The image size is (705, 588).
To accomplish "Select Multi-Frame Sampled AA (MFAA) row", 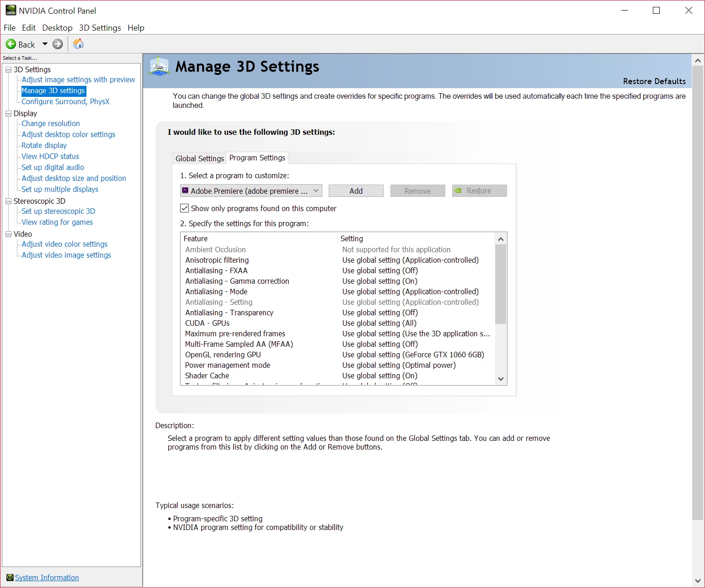I will coord(338,344).
